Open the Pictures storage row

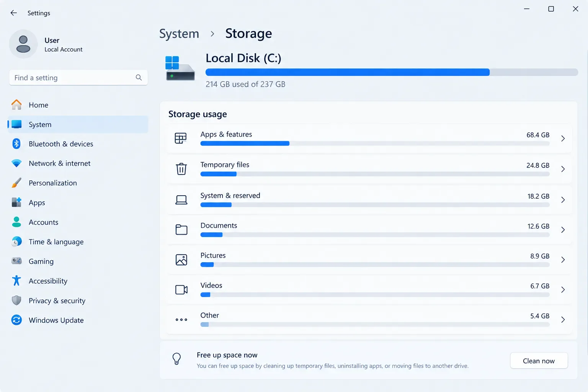click(369, 260)
